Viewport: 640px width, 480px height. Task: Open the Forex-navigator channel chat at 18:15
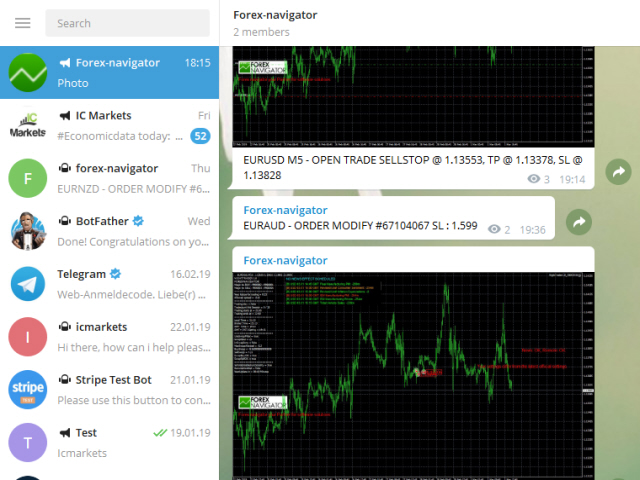(x=109, y=73)
